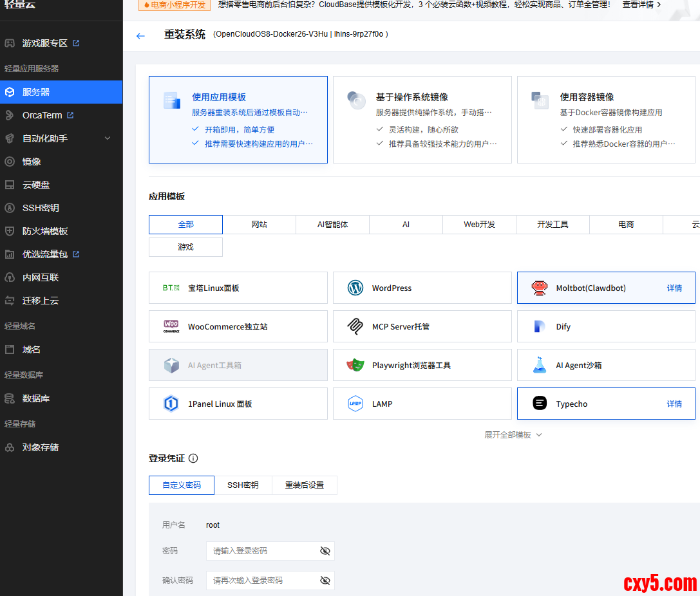Viewport: 700px width, 596px height.
Task: Open 详情 link for Moltbot(Clawdbot)
Action: pos(674,288)
